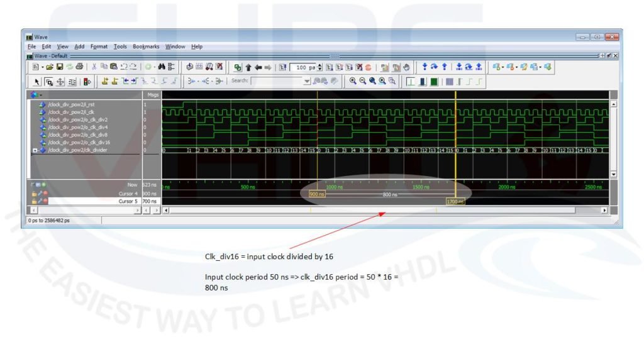Click the Cursor 4 name label
This screenshot has width=644, height=337.
[x=128, y=193]
